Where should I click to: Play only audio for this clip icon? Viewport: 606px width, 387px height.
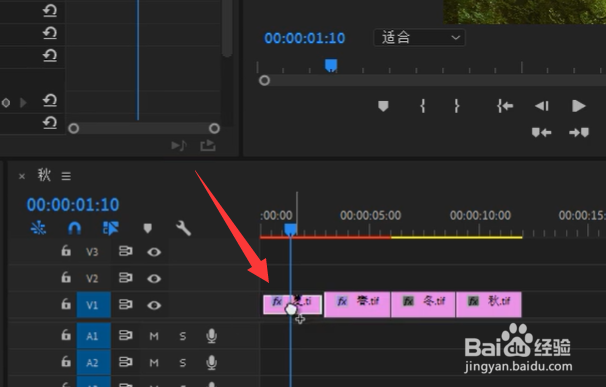[179, 146]
